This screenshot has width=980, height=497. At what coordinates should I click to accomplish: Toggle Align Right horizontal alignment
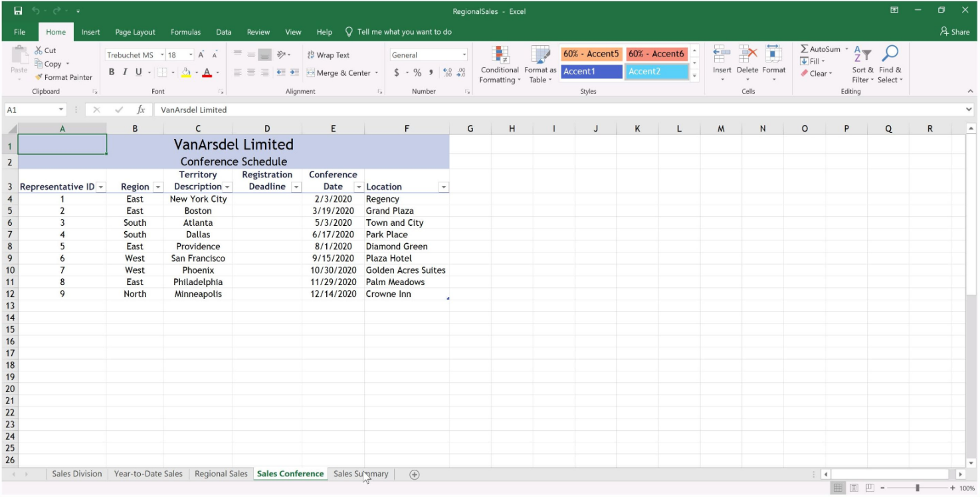pos(265,72)
